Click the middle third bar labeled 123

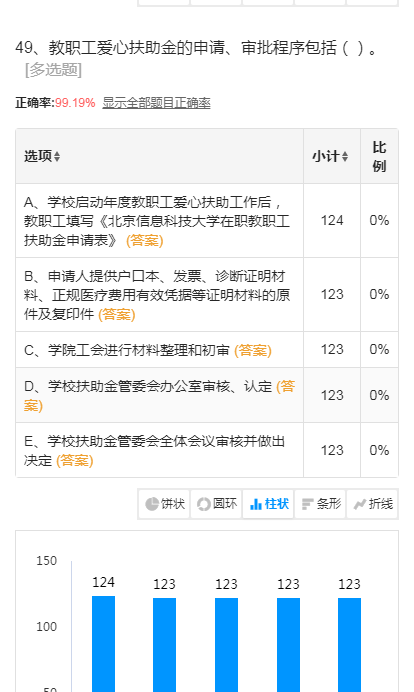[226, 644]
